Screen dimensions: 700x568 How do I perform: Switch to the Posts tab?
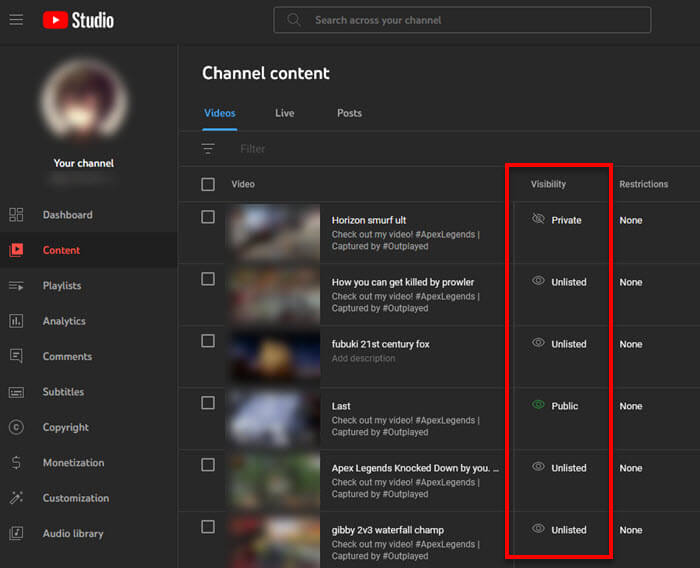(349, 113)
